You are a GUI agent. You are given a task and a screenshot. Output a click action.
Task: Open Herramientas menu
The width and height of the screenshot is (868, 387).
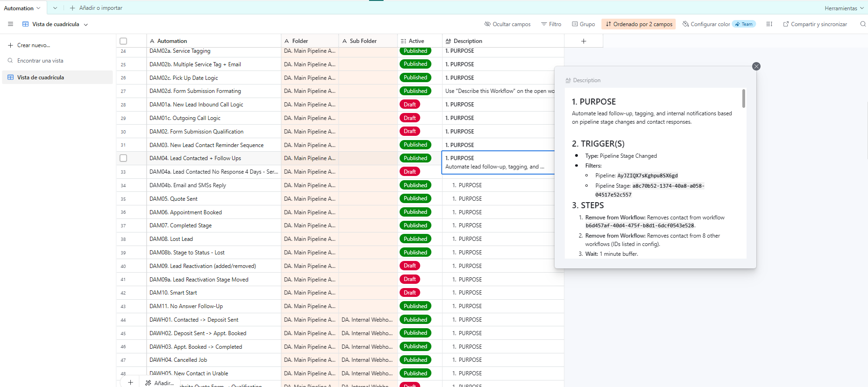[x=844, y=8]
